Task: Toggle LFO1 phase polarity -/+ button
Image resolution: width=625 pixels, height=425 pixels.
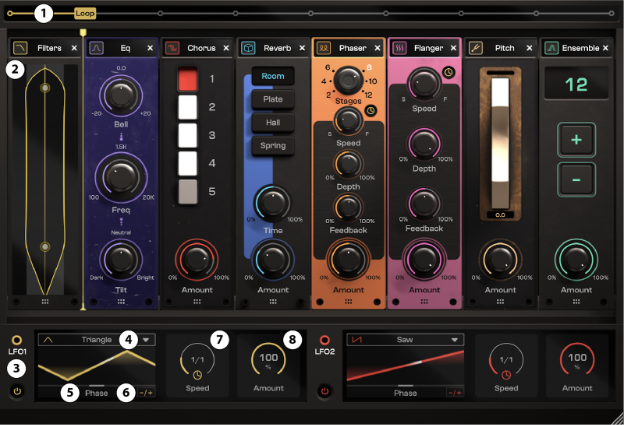Action: click(x=146, y=393)
